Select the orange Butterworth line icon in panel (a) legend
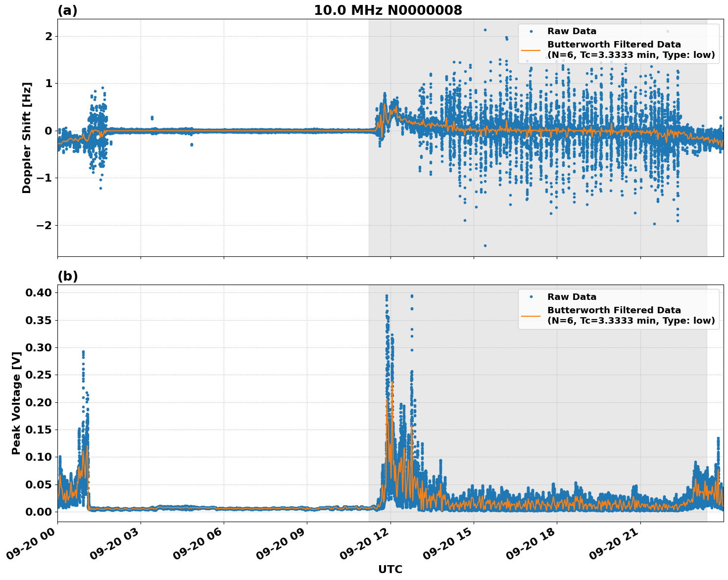This screenshot has width=728, height=580. coord(532,50)
